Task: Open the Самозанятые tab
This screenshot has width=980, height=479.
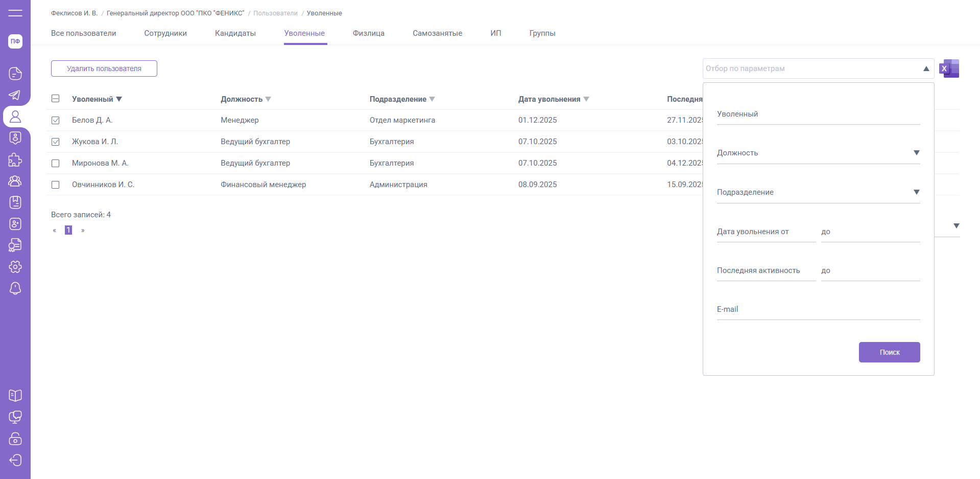Action: (437, 33)
